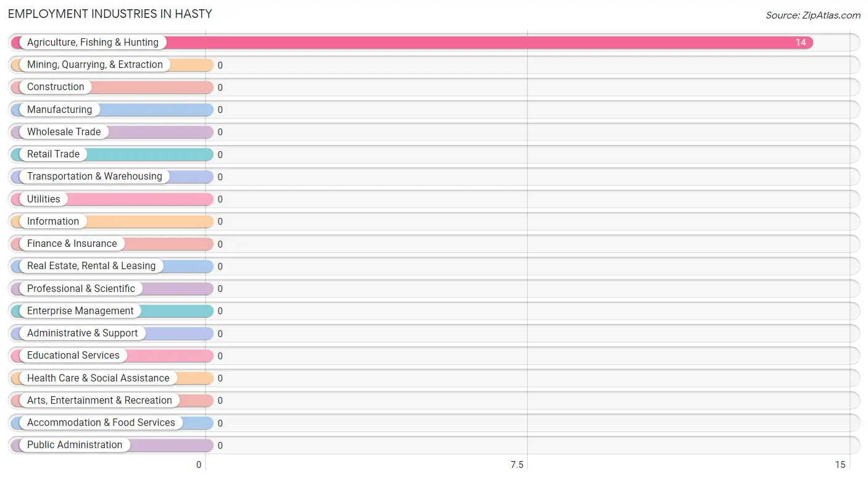Click the 0 value next to Utilities
This screenshot has width=868, height=479.
[x=220, y=199]
